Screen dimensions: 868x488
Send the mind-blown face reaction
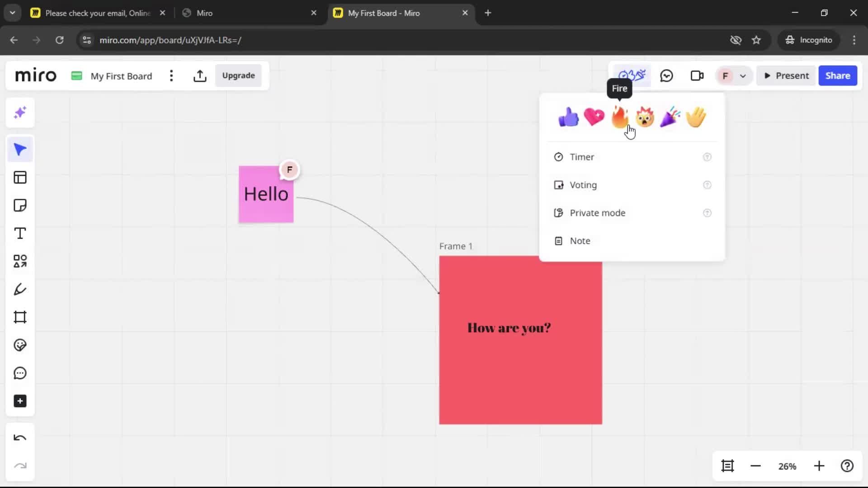point(645,117)
